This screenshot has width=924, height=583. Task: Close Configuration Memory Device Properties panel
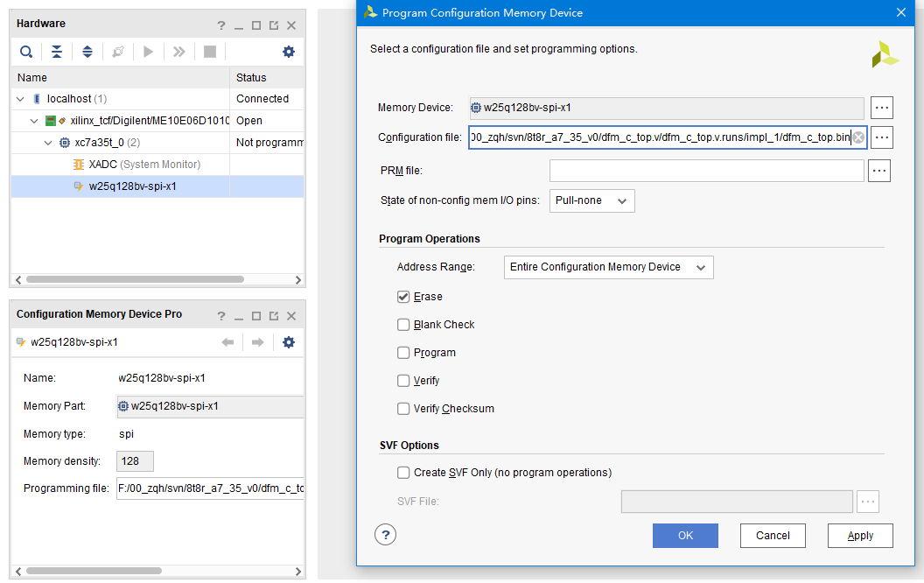coord(291,316)
